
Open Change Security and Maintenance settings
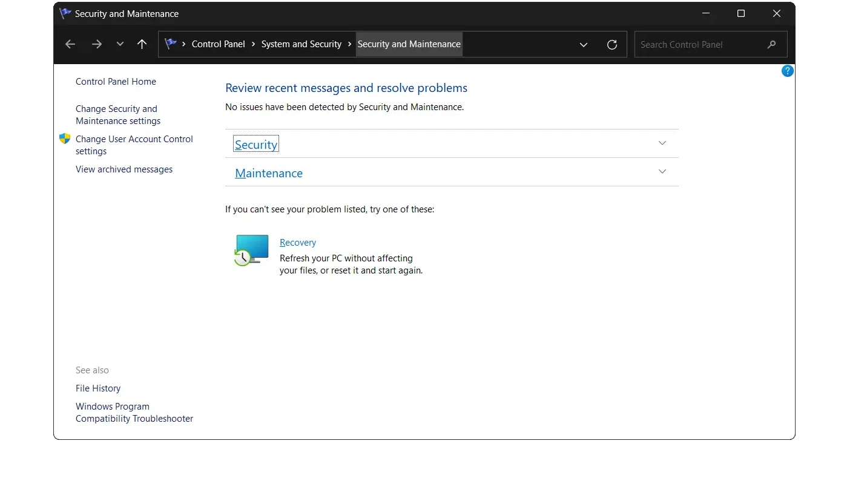118,115
